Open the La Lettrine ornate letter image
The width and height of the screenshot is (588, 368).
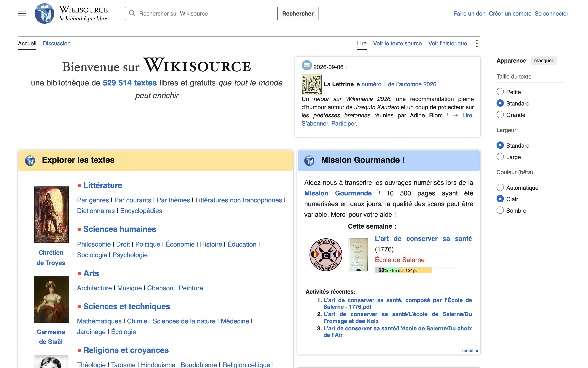312,84
